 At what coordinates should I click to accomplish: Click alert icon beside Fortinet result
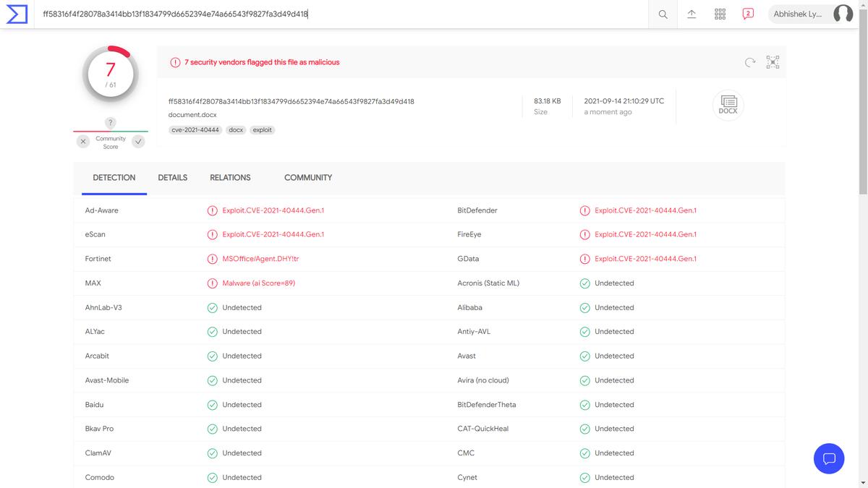(x=212, y=259)
